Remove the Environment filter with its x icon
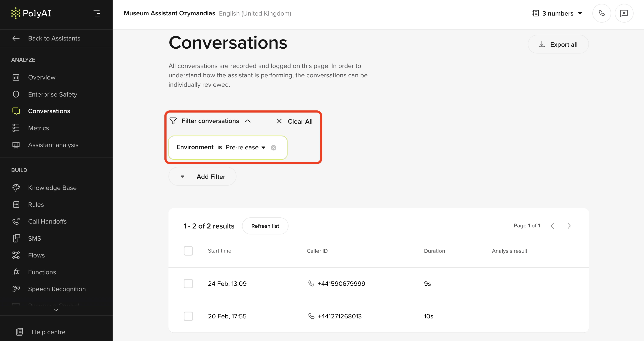Screen dimensions: 644x341 (x=274, y=148)
